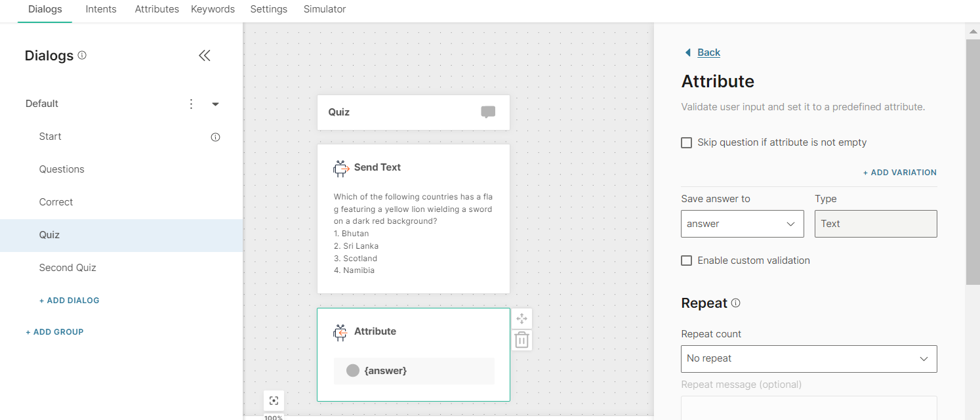Click the center view icon on canvas
The width and height of the screenshot is (980, 420).
pyautogui.click(x=274, y=401)
